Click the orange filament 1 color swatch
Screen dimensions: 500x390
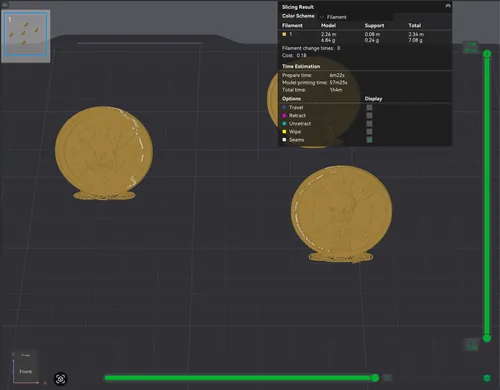tap(284, 34)
